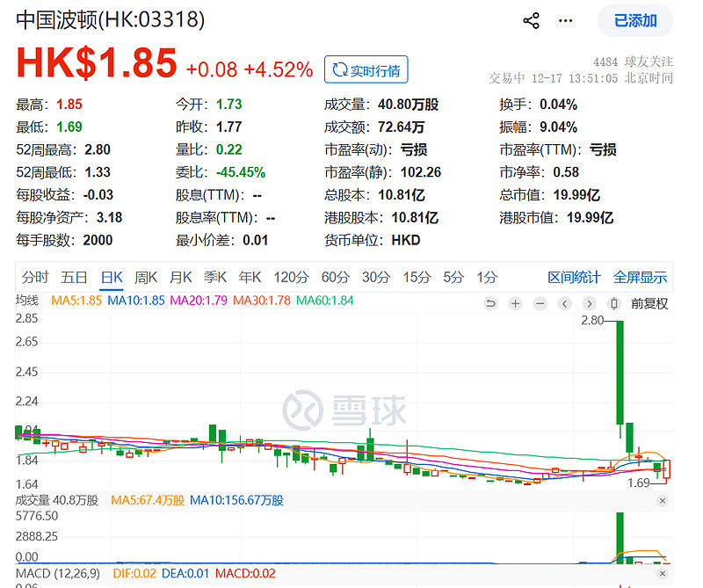
Task: Open the three-dot more options menu
Action: (565, 20)
